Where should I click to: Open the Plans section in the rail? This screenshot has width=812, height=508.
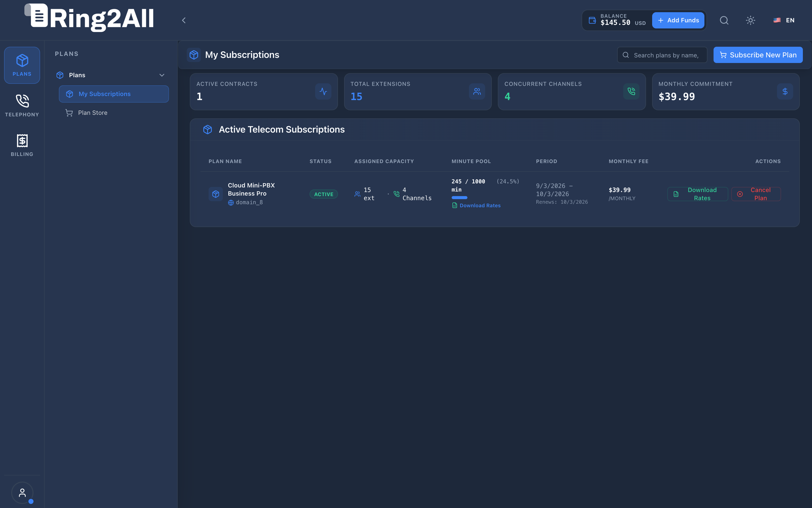tap(22, 65)
